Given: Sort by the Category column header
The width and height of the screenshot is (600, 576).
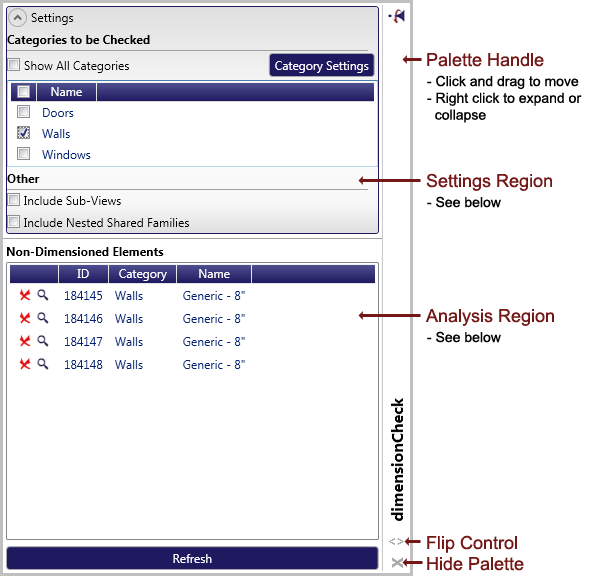Looking at the screenshot, I should [142, 274].
